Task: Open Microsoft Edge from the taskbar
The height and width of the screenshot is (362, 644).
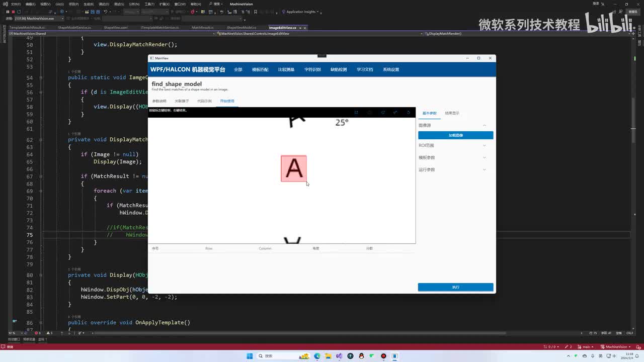Action: pyautogui.click(x=317, y=356)
